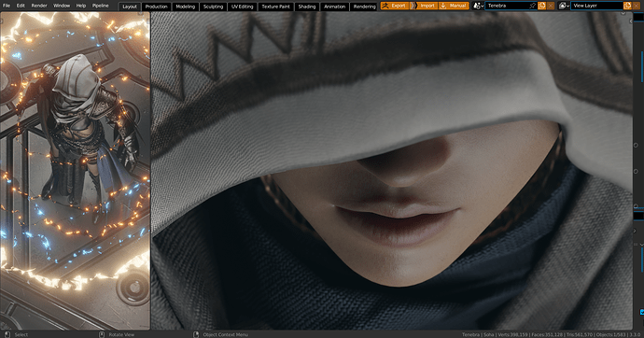Image resolution: width=644 pixels, height=338 pixels.
Task: Delete the Tenebra scene using the X icon
Action: click(x=551, y=6)
